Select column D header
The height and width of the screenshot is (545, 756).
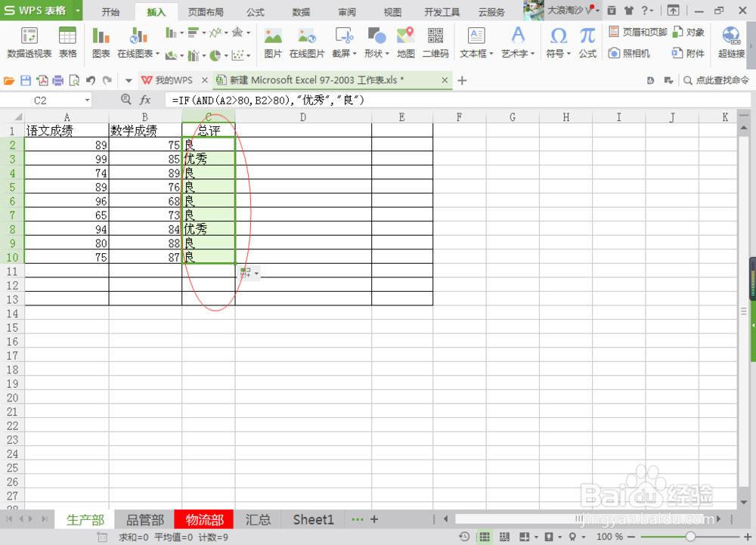tap(303, 117)
